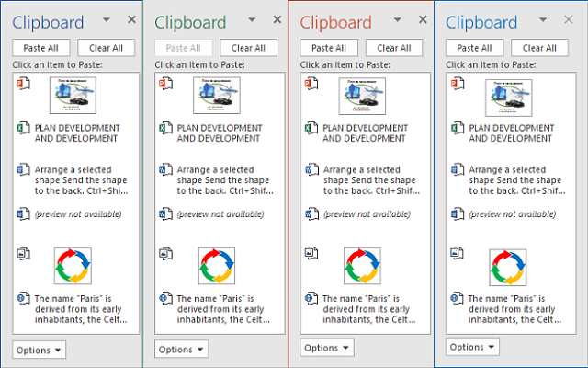588x368 pixels.
Task: Click picture item icon in green Clipboard pane
Action: (165, 254)
